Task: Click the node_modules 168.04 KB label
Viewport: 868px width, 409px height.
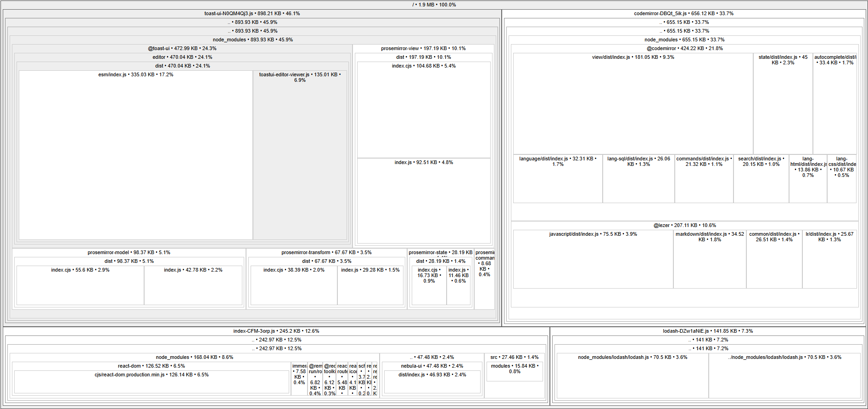Action: click(194, 357)
